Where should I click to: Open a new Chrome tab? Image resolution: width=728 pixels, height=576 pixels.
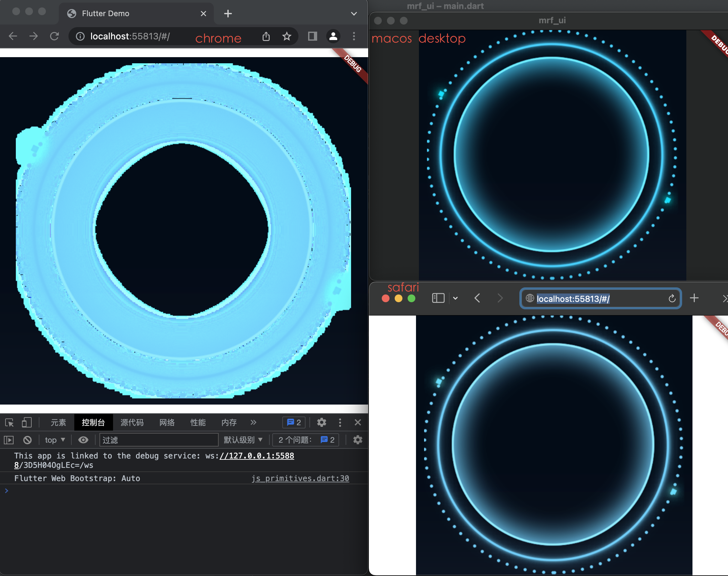(228, 14)
